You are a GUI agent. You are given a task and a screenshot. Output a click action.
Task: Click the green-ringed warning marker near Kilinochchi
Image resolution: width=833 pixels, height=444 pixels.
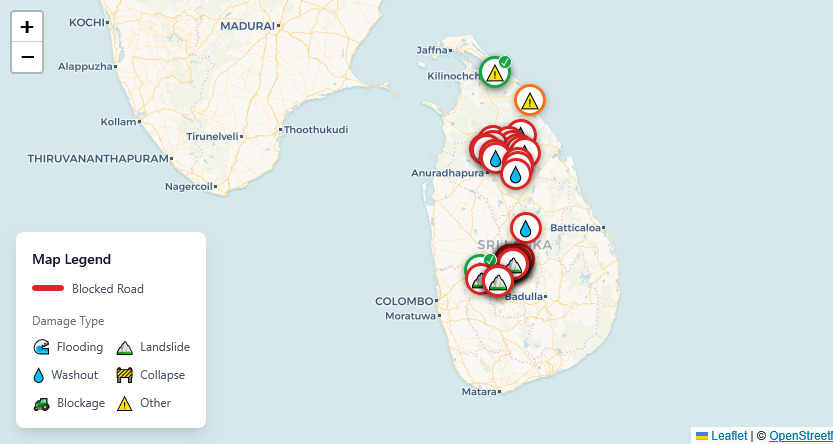coord(494,73)
